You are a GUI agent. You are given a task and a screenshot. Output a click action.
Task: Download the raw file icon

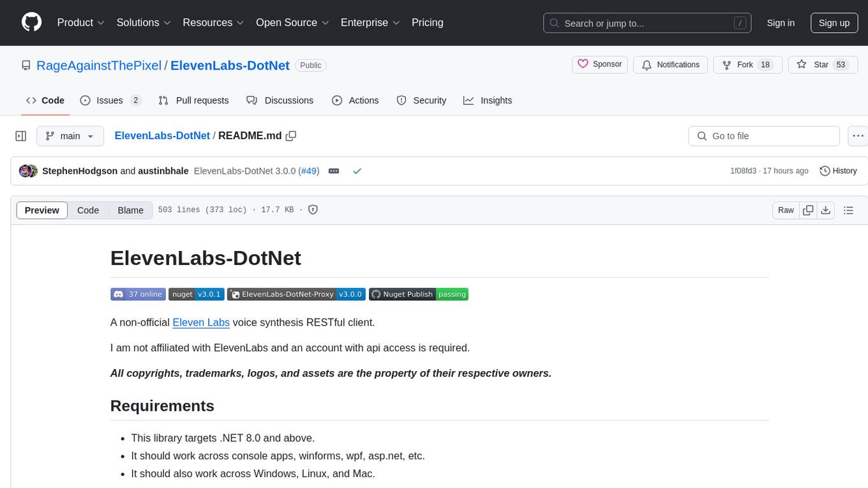tap(825, 210)
